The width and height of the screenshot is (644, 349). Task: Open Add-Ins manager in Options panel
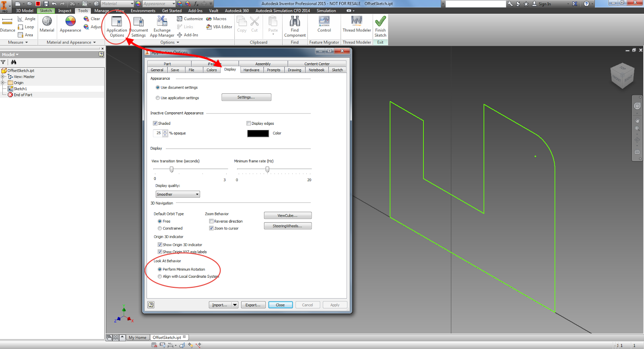tap(188, 35)
